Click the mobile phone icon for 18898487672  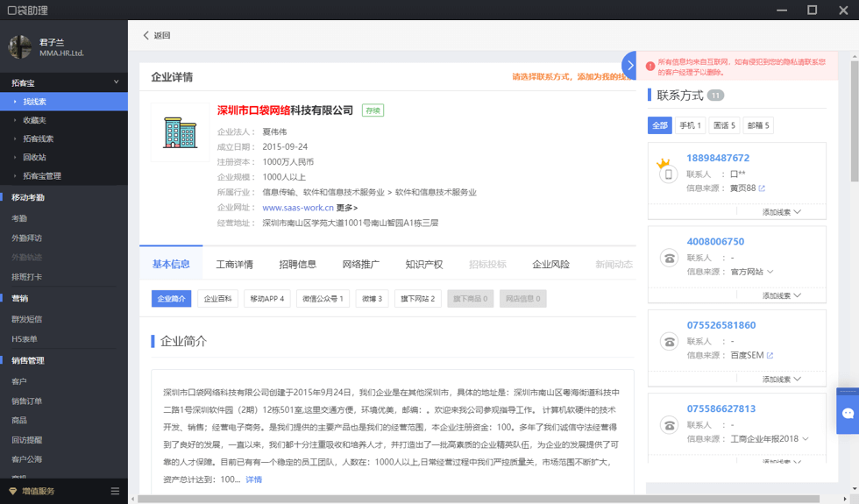point(669,173)
